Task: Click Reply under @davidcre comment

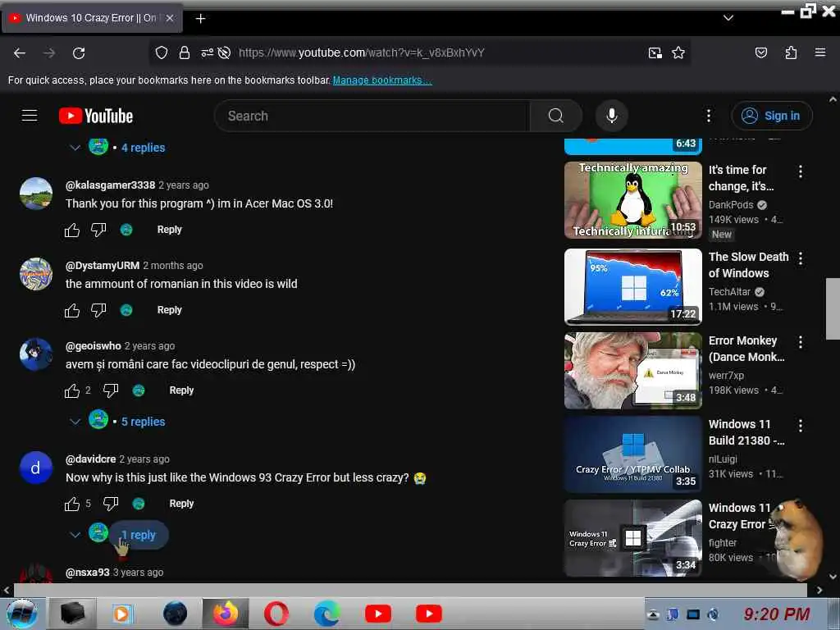Action: point(181,504)
